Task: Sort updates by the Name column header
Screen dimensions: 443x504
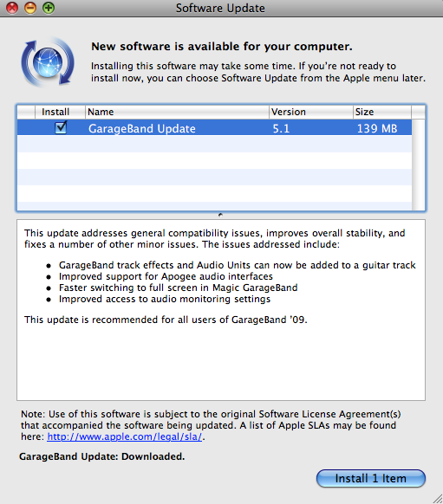Action: point(177,112)
